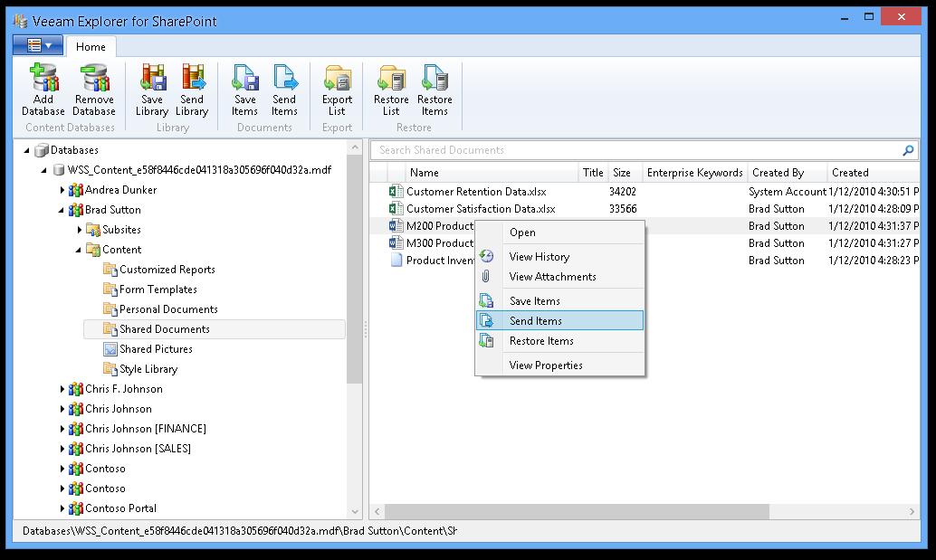This screenshot has width=936, height=560.
Task: Click the size value 33566
Action: (x=623, y=209)
